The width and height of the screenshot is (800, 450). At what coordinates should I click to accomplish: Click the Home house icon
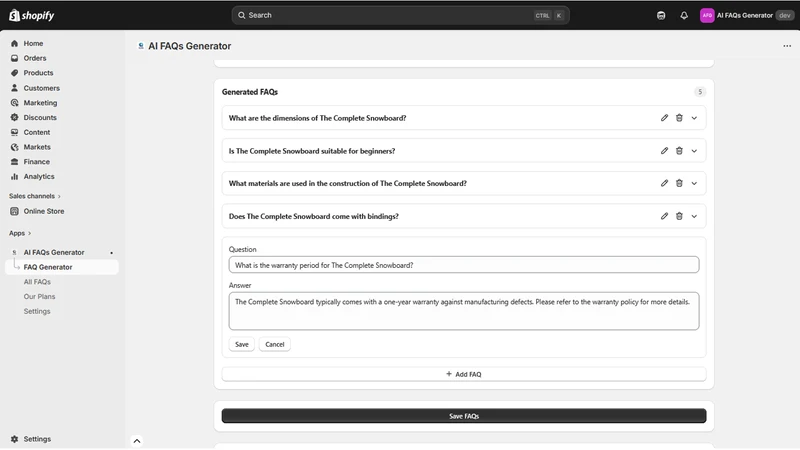14,43
